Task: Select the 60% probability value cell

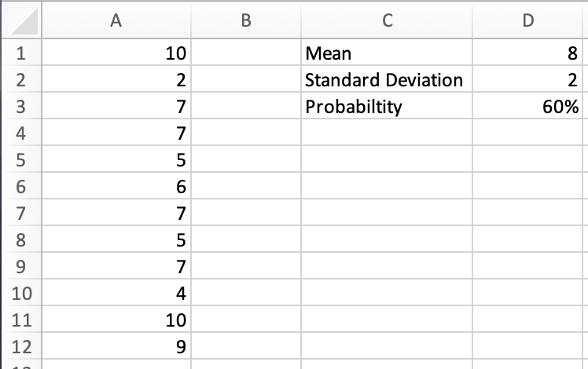Action: click(x=528, y=107)
